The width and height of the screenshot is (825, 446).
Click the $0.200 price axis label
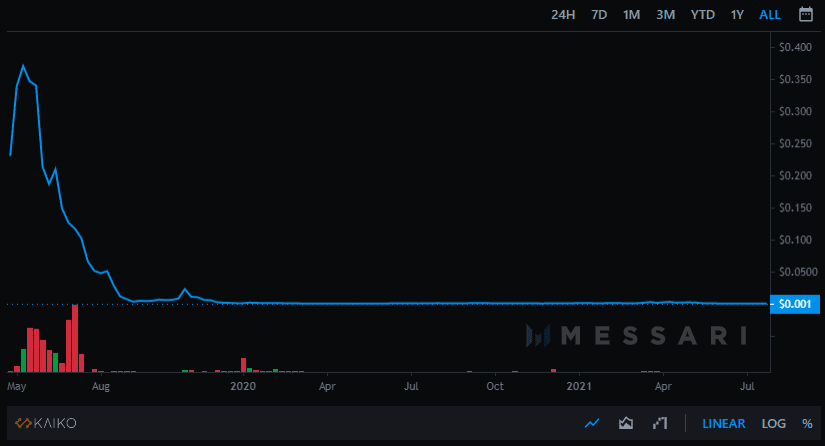(795, 176)
